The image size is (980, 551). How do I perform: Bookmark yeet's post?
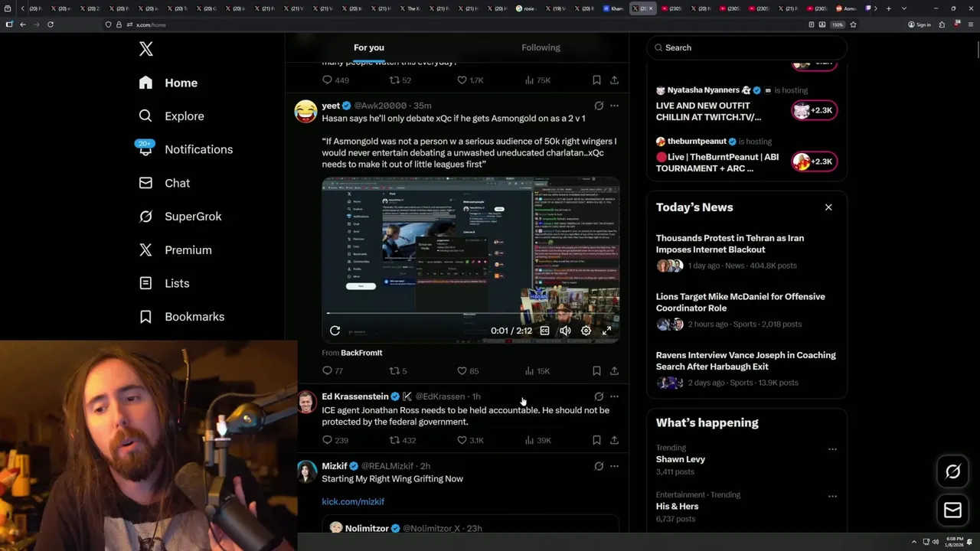click(x=596, y=371)
